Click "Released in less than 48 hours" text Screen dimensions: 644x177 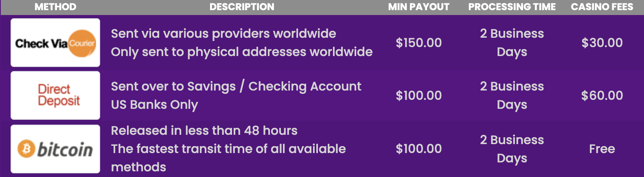204,131
